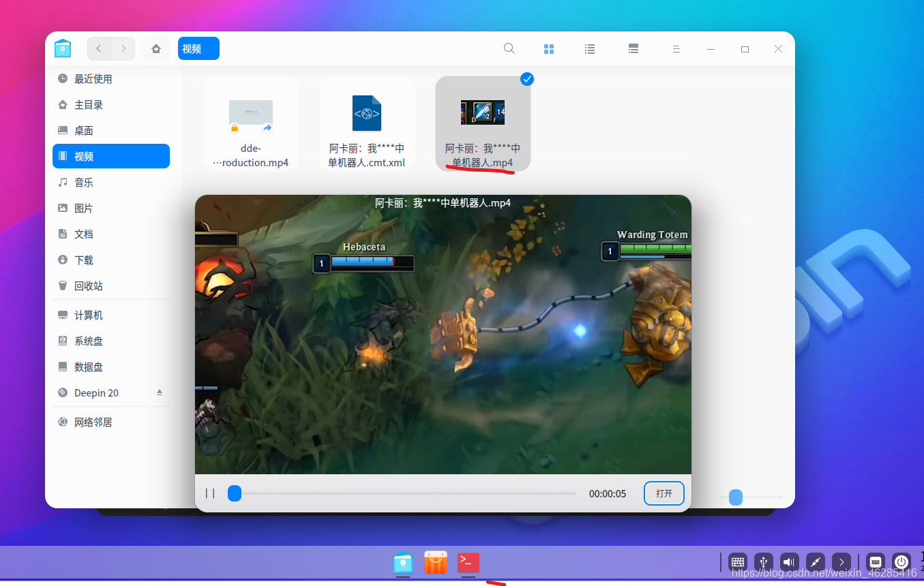This screenshot has width=924, height=586.
Task: Click the dde-…roduction.mp4 file name
Action: (251, 155)
